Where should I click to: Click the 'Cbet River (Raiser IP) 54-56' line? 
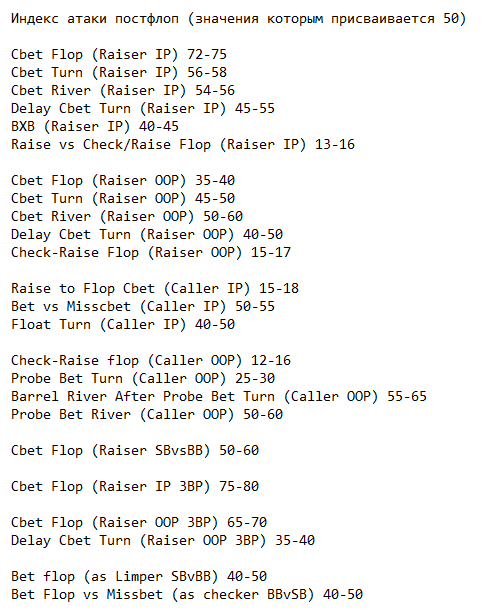pyautogui.click(x=123, y=90)
